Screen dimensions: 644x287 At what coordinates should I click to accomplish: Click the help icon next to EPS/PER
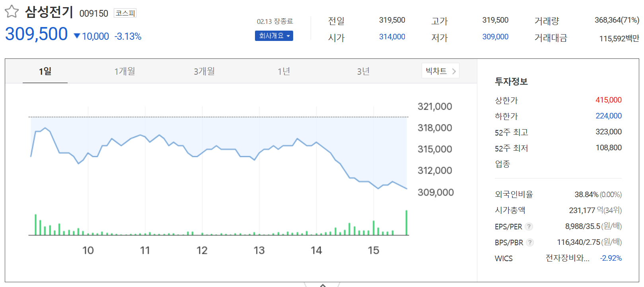[x=529, y=227]
